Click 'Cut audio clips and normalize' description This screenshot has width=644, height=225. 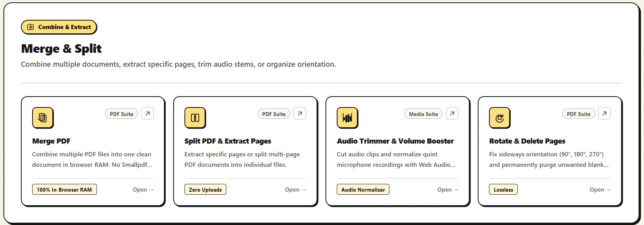click(396, 159)
